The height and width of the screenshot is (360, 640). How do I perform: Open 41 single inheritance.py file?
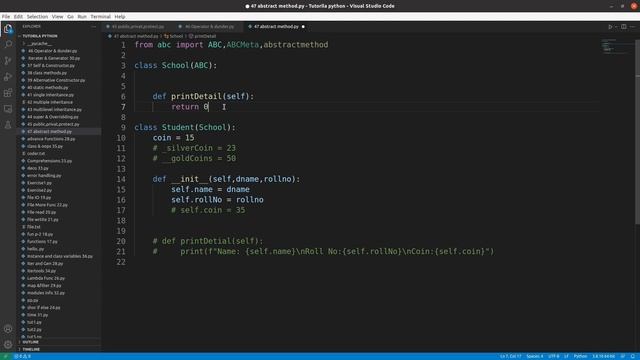click(x=51, y=95)
